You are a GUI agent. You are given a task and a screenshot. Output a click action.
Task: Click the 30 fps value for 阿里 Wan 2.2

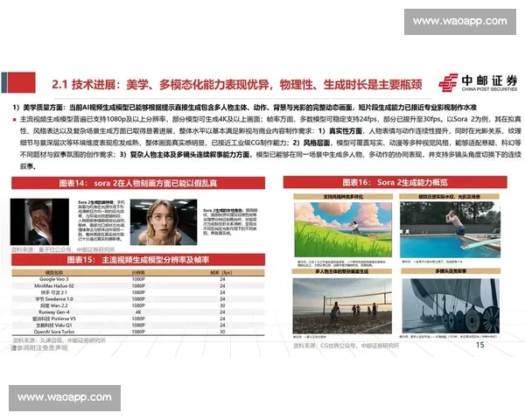pyautogui.click(x=222, y=305)
